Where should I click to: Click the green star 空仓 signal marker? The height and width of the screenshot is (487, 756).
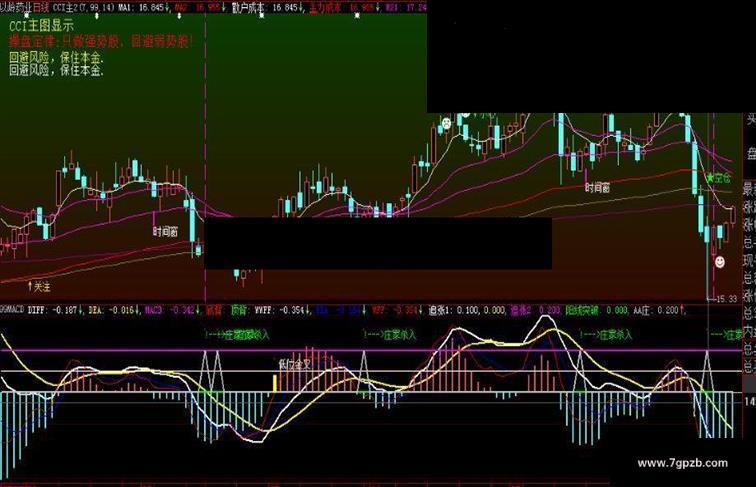[x=718, y=178]
